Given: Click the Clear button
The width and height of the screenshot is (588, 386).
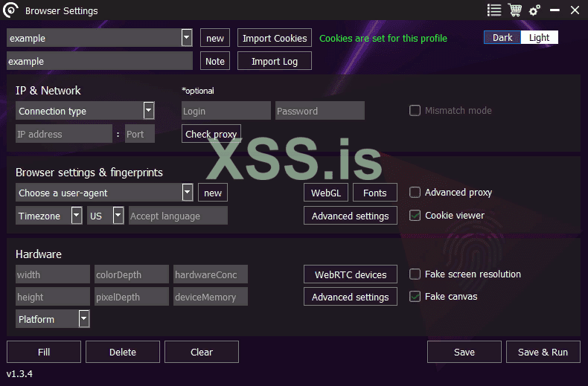Looking at the screenshot, I should tap(202, 352).
